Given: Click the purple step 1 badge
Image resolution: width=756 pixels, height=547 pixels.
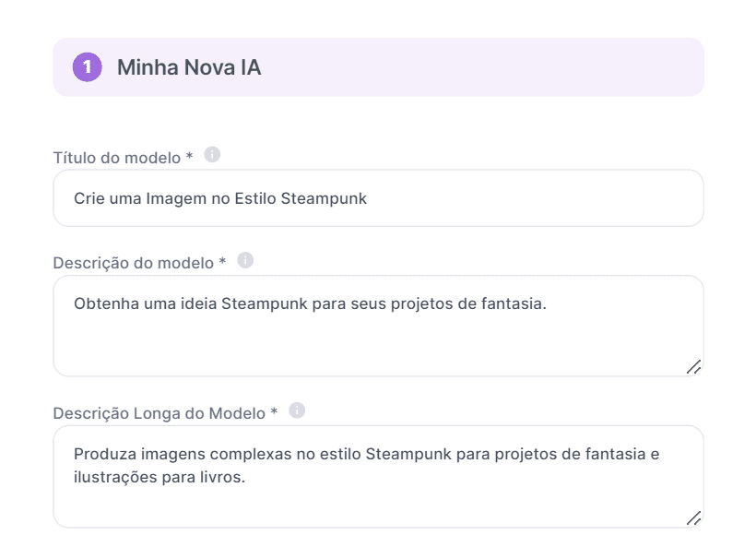Looking at the screenshot, I should point(87,67).
